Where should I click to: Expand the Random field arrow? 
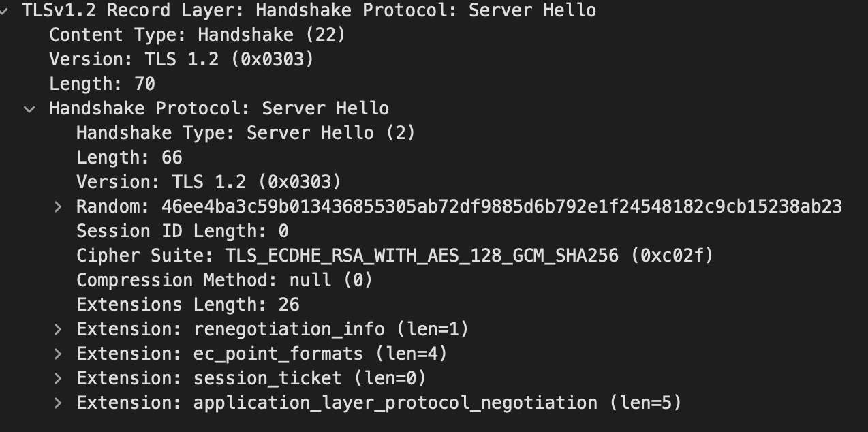coord(58,206)
